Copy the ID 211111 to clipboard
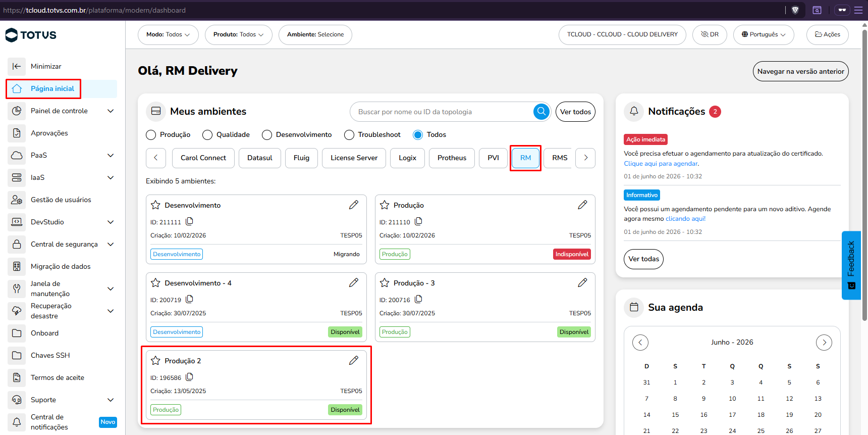The image size is (868, 435). (190, 221)
